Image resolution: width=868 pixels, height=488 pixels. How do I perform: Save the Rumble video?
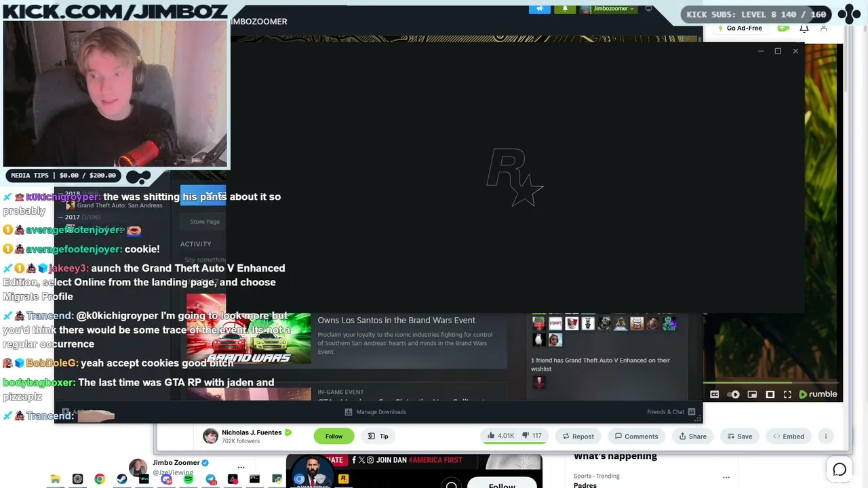[x=739, y=436]
